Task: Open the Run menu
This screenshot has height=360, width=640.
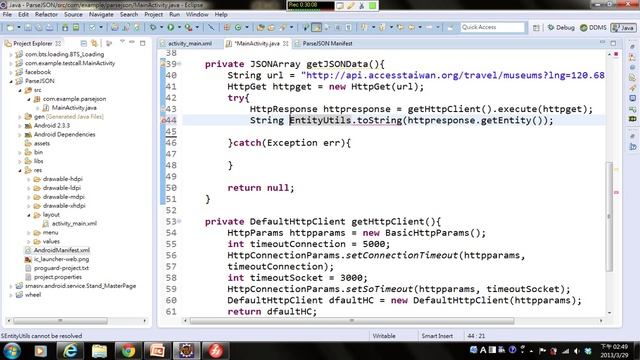Action: pyautogui.click(x=174, y=14)
